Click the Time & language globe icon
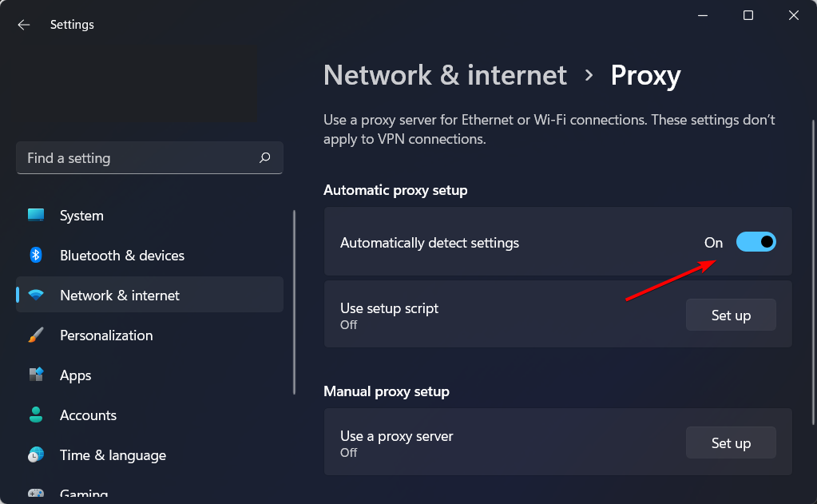The height and width of the screenshot is (504, 817). click(x=36, y=455)
